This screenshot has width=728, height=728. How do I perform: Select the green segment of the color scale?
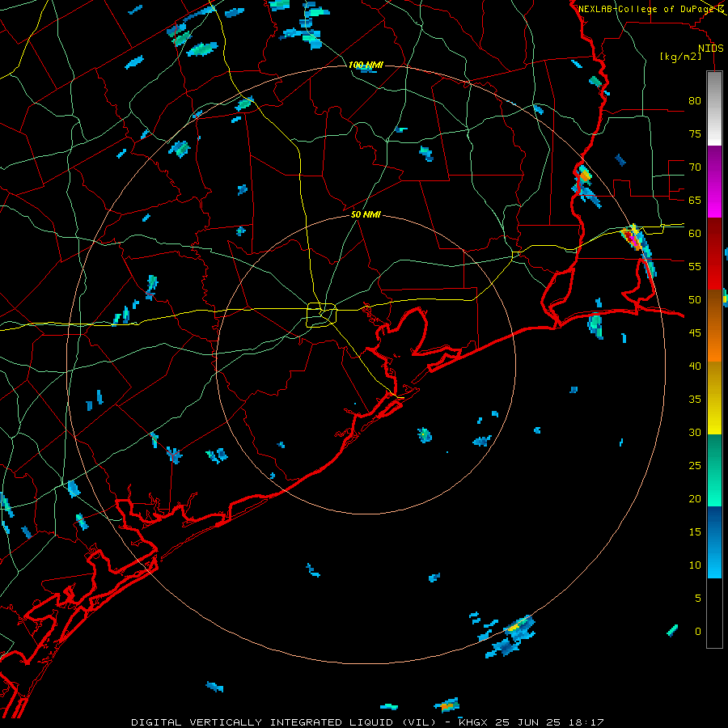coord(714,470)
